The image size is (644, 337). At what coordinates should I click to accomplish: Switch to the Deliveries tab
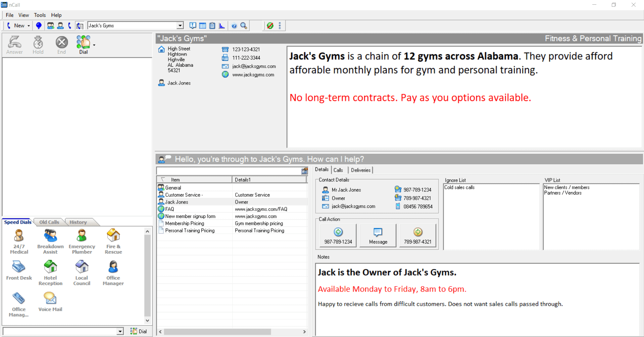(x=361, y=170)
